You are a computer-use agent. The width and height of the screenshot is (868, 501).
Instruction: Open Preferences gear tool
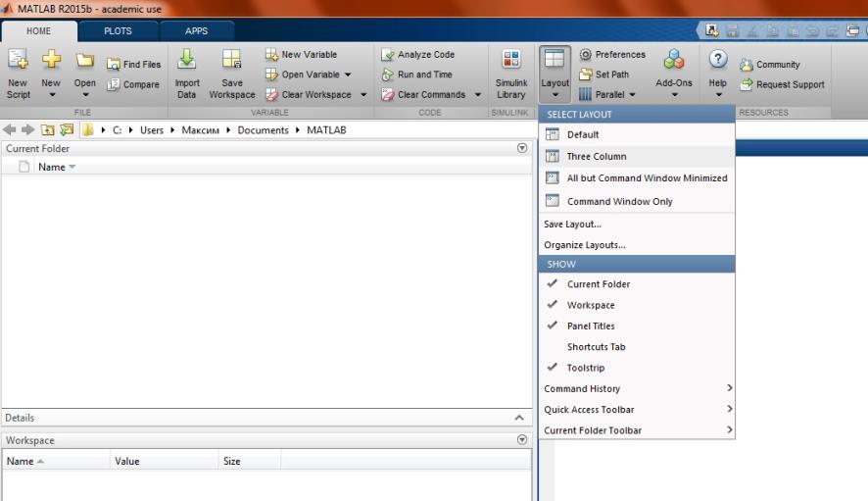click(x=612, y=54)
